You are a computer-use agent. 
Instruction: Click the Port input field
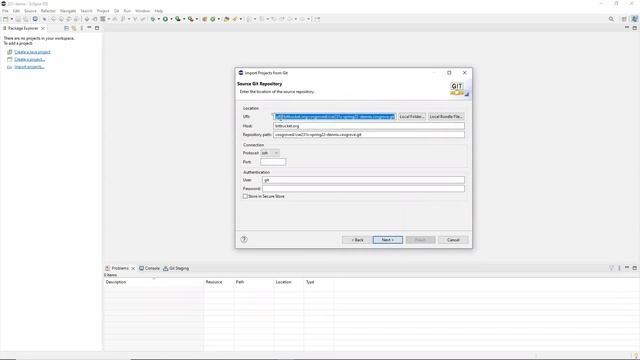(x=273, y=162)
